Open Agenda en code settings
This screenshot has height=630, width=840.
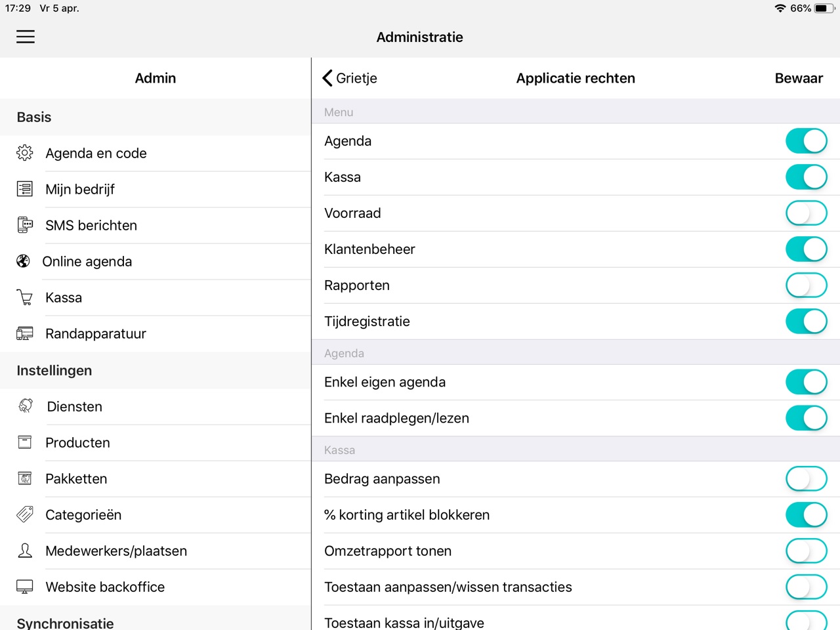pos(156,153)
